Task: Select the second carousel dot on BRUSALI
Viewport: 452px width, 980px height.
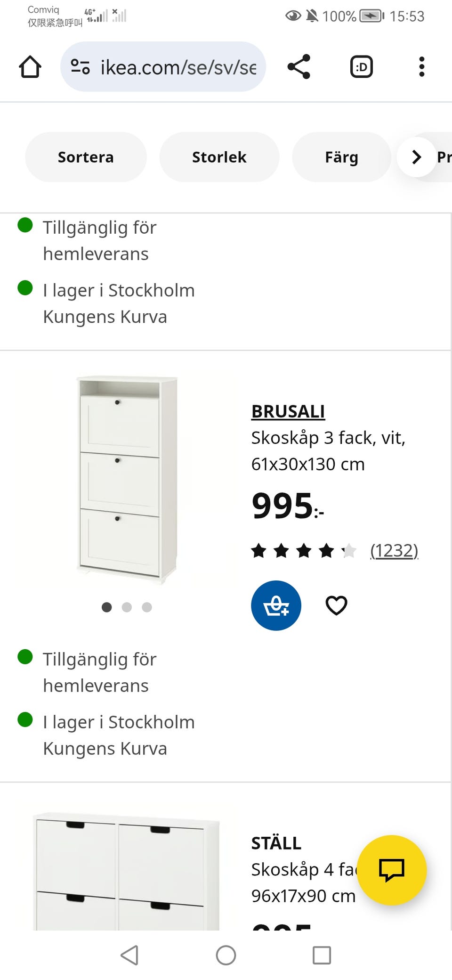Action: (x=127, y=608)
